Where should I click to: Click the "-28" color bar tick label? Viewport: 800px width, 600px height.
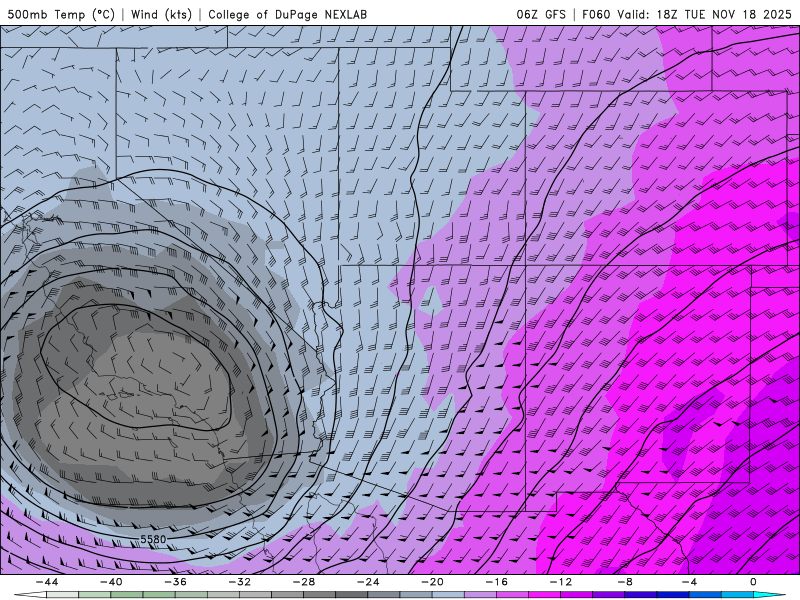point(304,582)
